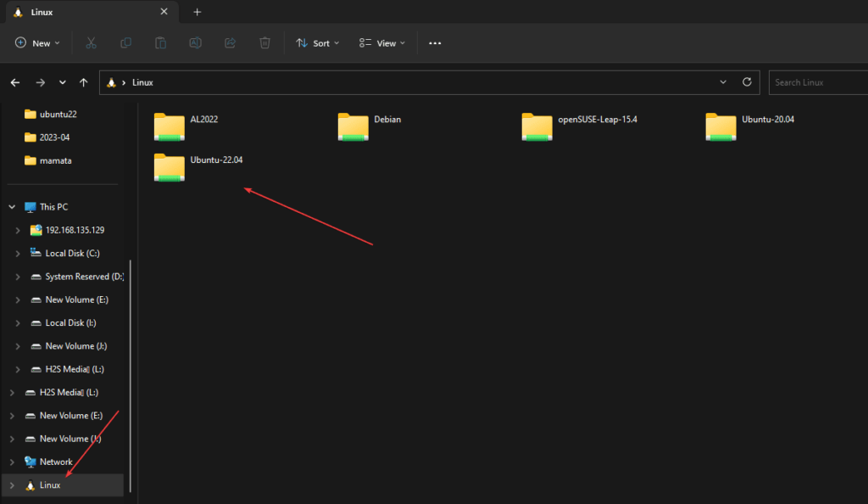This screenshot has width=868, height=504.
Task: Click the Share icon in the toolbar
Action: click(230, 42)
